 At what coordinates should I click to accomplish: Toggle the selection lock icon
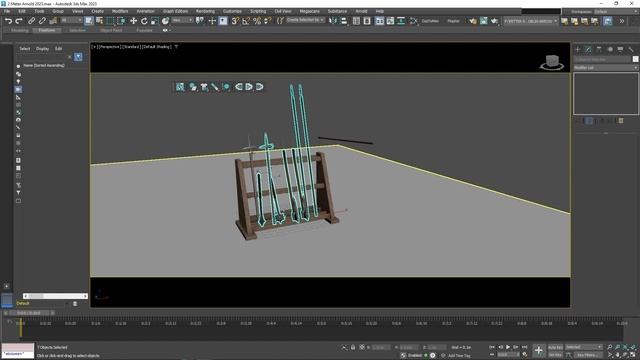(353, 347)
